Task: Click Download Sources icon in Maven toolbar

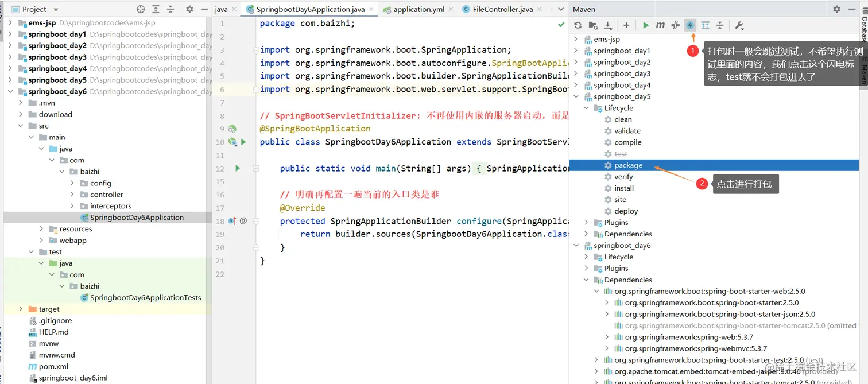Action: pos(608,25)
